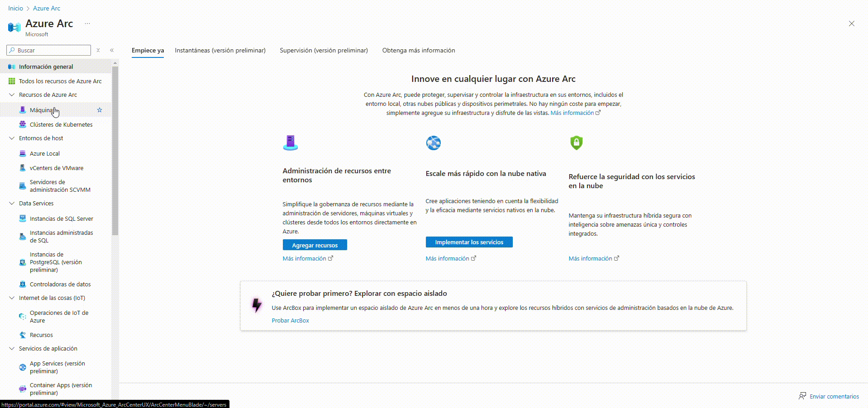Go to Inicio breadcrumb

pyautogui.click(x=15, y=8)
